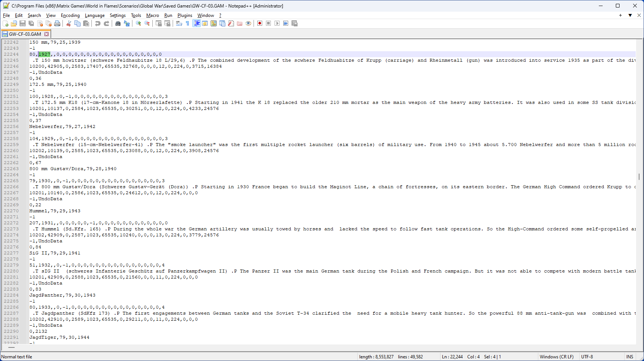Run the recorded macro multiple times
This screenshot has height=361, width=644.
[x=286, y=23]
